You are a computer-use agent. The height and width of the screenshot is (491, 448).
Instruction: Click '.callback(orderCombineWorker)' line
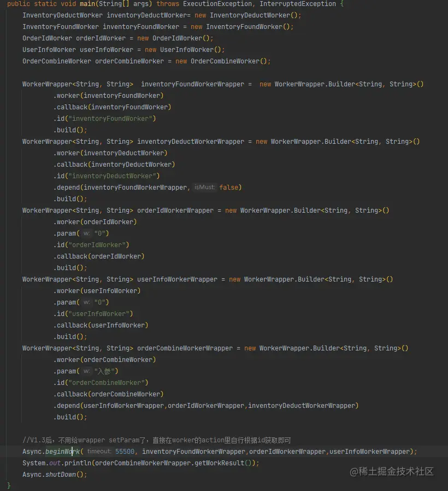[x=109, y=394]
